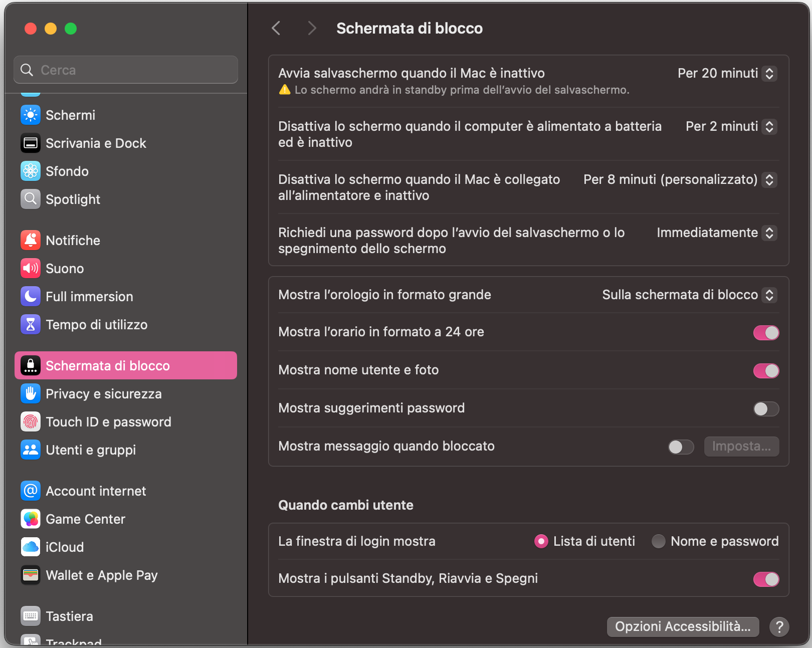Click the Notifiche bell icon

[x=31, y=240]
